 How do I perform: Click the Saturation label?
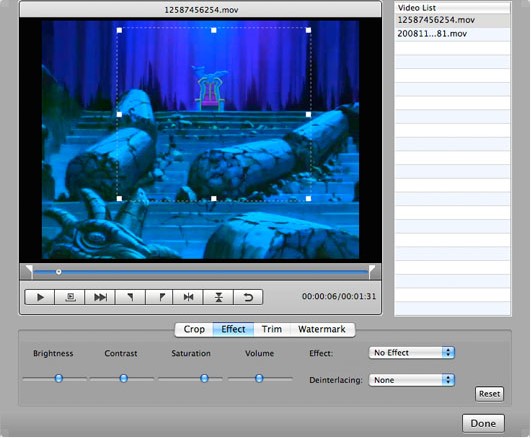pyautogui.click(x=191, y=353)
